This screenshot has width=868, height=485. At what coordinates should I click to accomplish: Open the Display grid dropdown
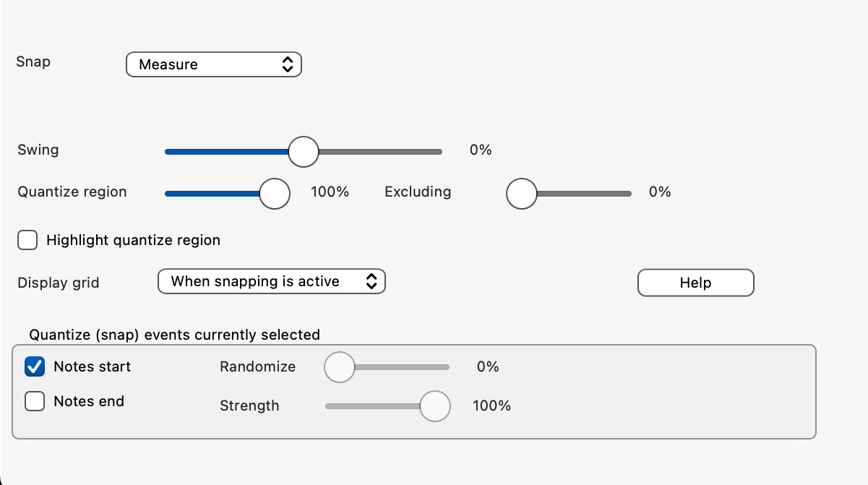270,282
